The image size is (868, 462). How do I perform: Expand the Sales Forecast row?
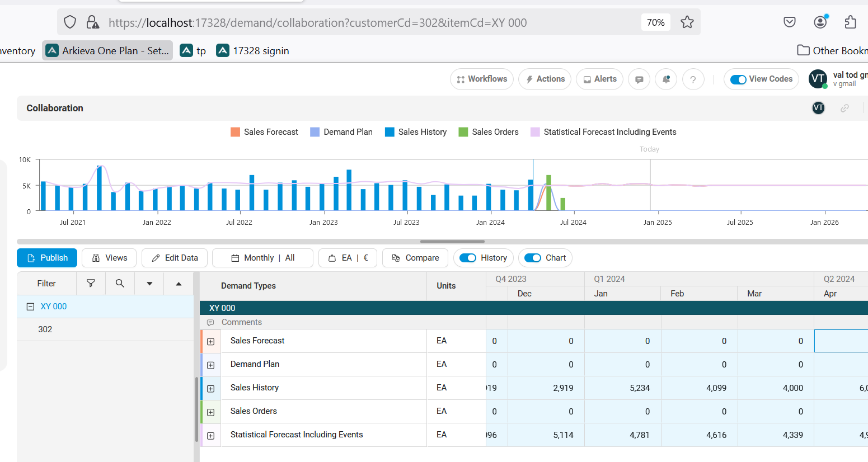coord(211,341)
